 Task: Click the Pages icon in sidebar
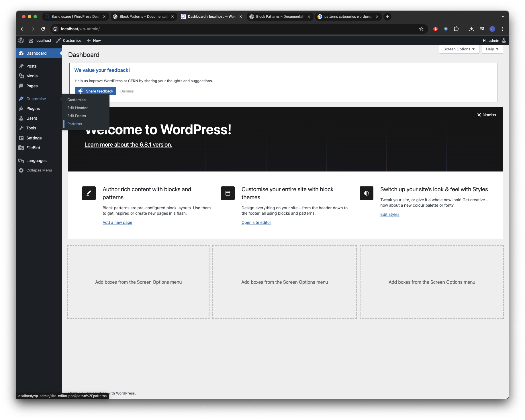click(x=21, y=86)
